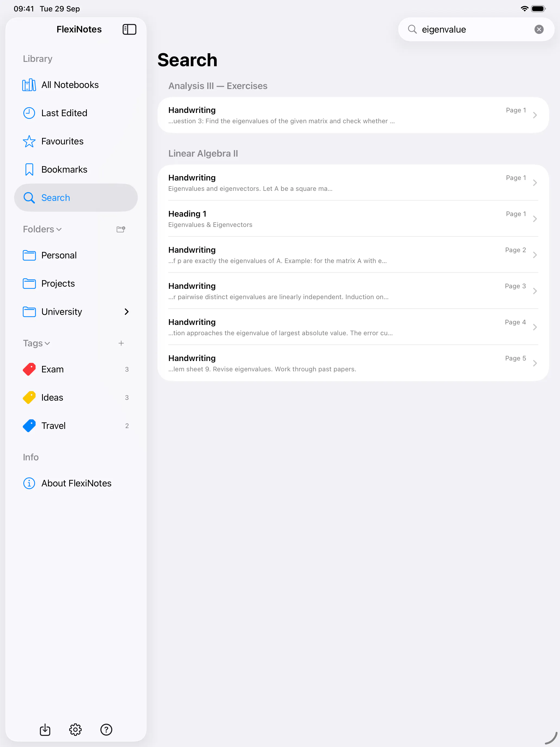
Task: Click chevron on Page 5 result
Action: [x=535, y=363]
